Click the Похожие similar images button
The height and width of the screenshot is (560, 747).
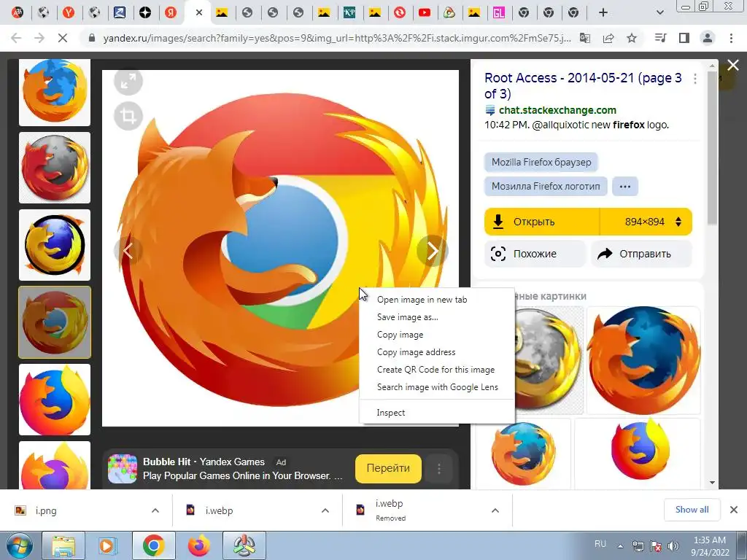[x=535, y=254]
